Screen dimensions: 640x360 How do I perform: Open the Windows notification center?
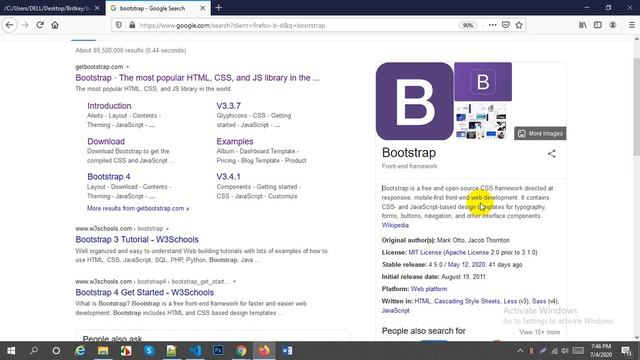pos(627,351)
